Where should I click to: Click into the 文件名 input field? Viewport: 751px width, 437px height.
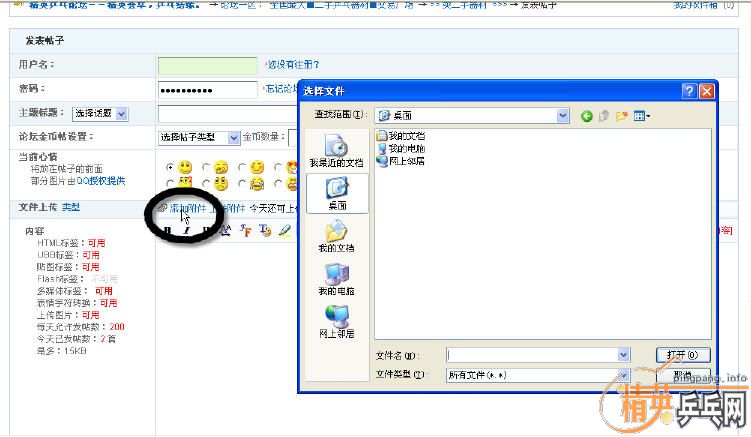532,355
